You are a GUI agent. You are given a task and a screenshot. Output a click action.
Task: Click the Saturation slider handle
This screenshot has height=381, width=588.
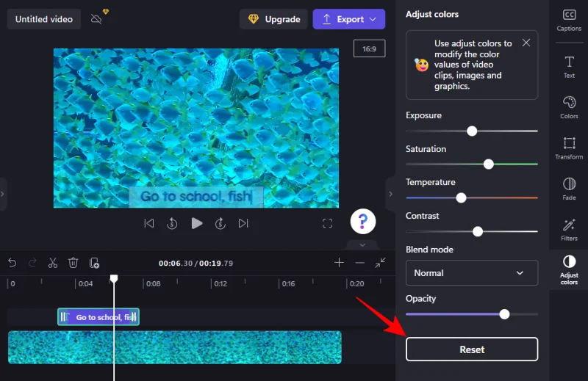[488, 164]
